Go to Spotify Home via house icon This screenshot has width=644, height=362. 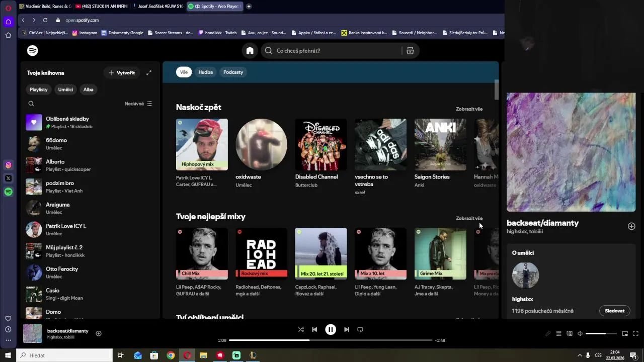pyautogui.click(x=250, y=51)
